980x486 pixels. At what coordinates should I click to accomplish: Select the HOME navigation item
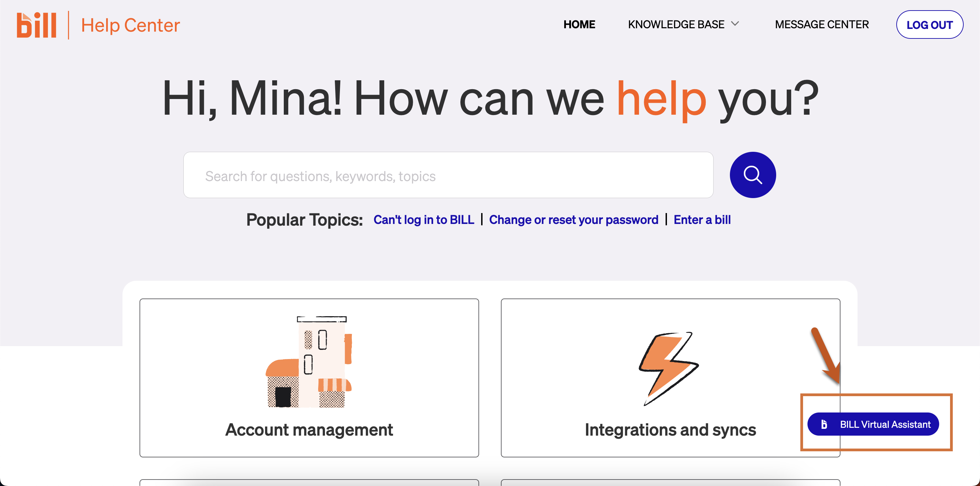click(x=579, y=24)
